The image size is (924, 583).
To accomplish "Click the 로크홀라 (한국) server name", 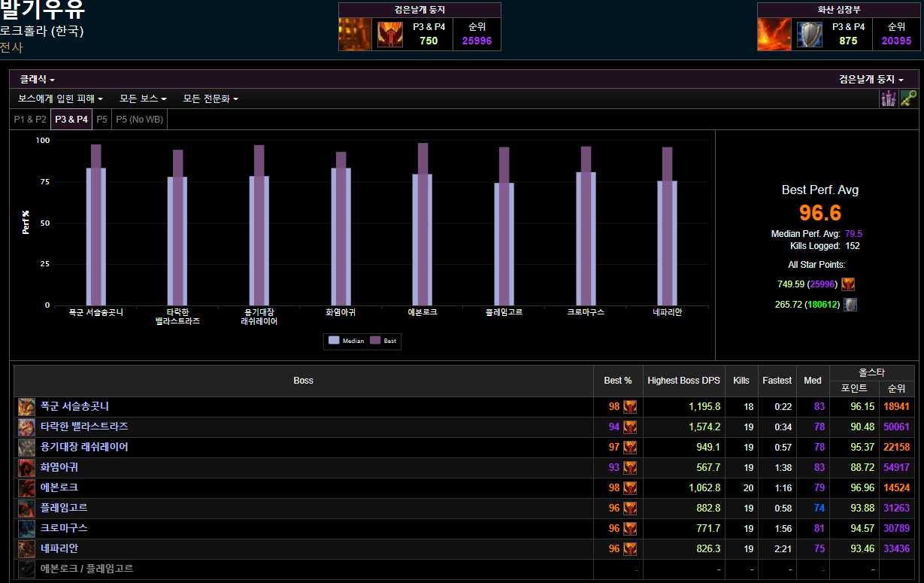I will coord(42,31).
